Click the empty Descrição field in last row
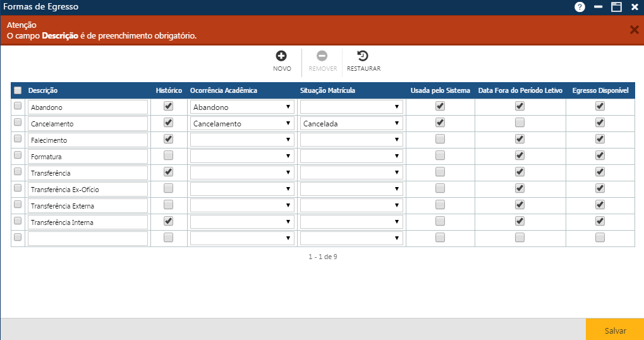 (x=88, y=238)
